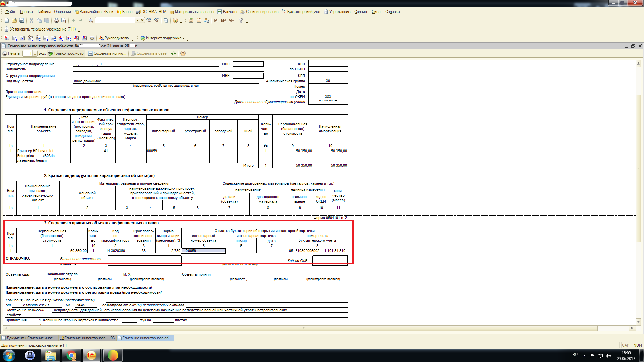This screenshot has height=362, width=644.
Task: Click the first report icon with sigma
Action: click(7, 38)
